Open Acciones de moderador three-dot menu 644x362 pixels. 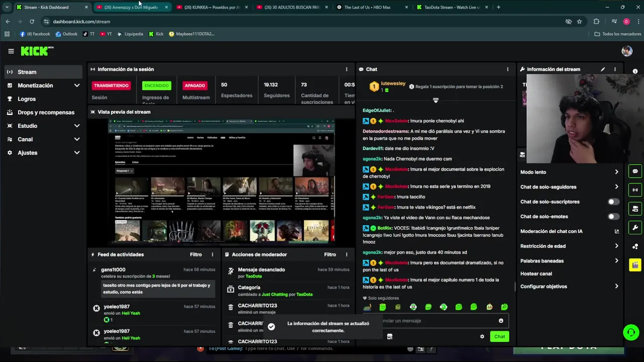coord(346,254)
